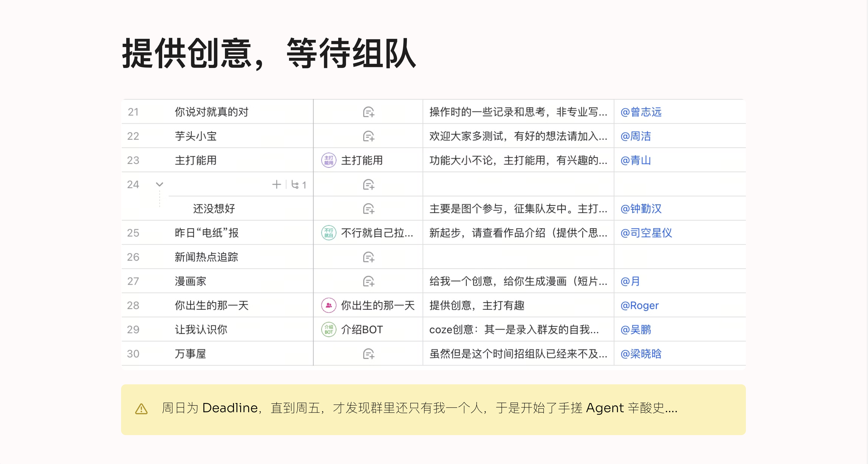
Task: Click the 主打能用 bot label text
Action: pyautogui.click(x=362, y=160)
